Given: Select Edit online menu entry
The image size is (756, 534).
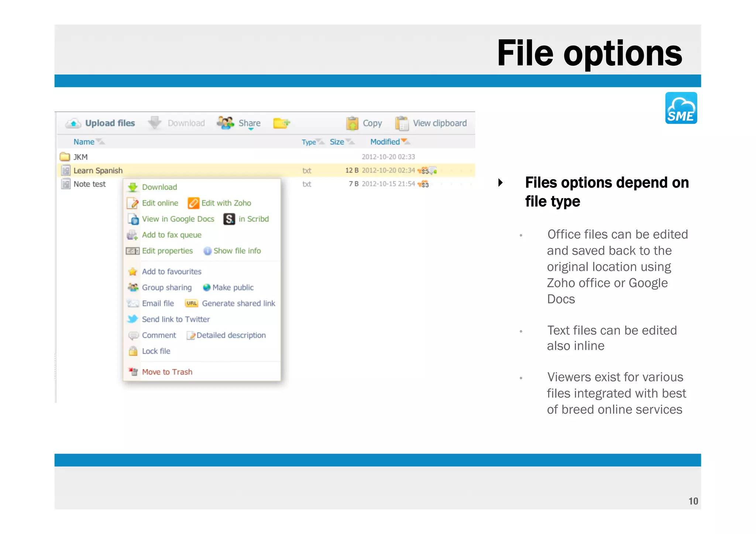Looking at the screenshot, I should (x=160, y=203).
